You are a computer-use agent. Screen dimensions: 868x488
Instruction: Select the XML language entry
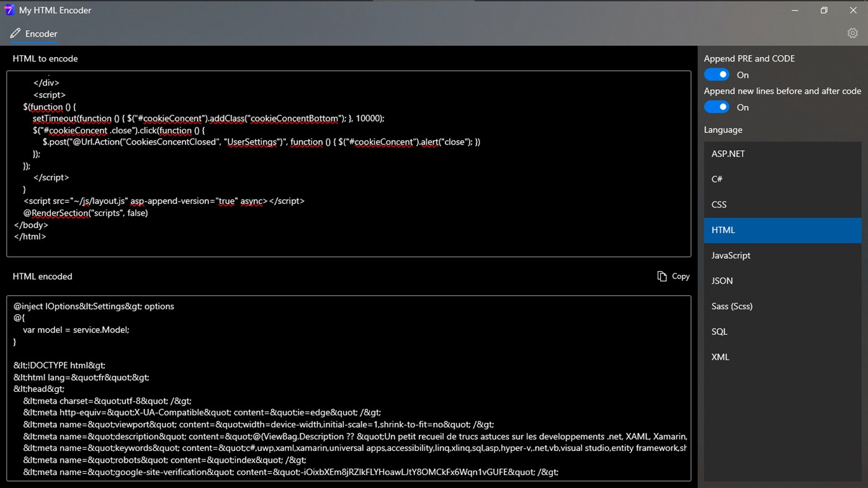(x=782, y=357)
